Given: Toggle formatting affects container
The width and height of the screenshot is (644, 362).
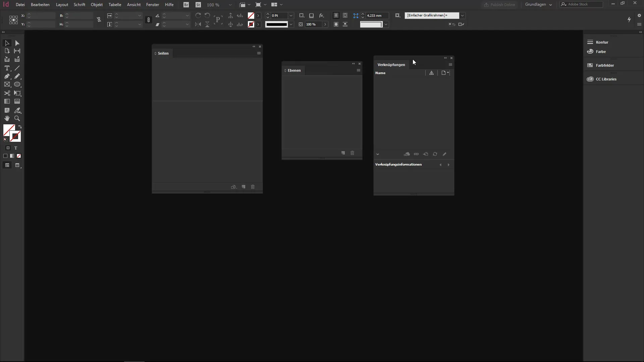Looking at the screenshot, I should pos(8,148).
